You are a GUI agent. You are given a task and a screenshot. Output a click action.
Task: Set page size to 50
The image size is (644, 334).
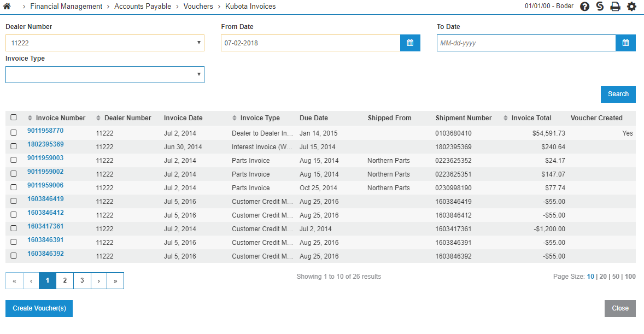pyautogui.click(x=616, y=277)
